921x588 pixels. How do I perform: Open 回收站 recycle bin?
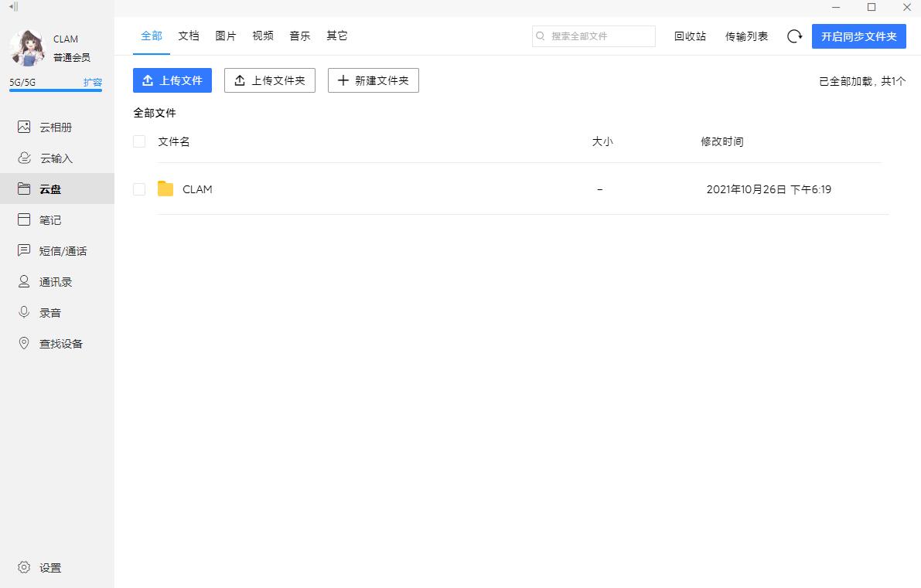click(x=690, y=36)
